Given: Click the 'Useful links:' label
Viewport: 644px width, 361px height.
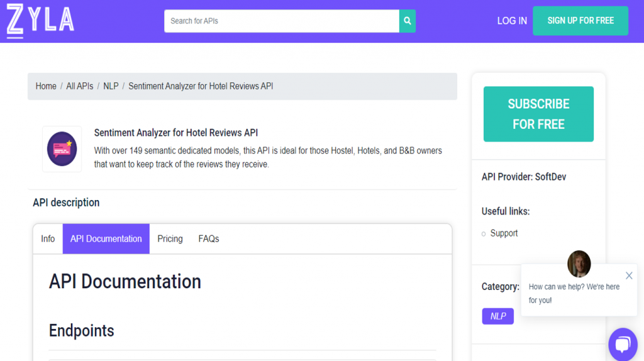Looking at the screenshot, I should click(506, 211).
